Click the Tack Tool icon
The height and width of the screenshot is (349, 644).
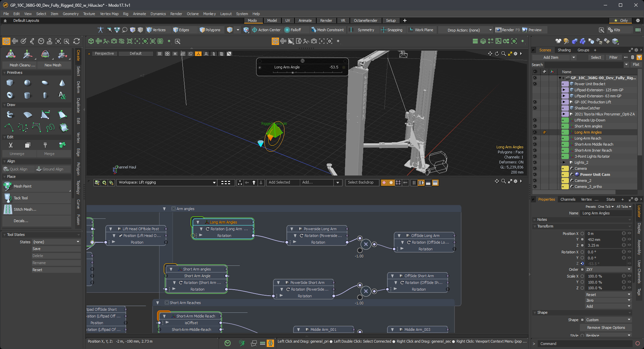(8, 198)
